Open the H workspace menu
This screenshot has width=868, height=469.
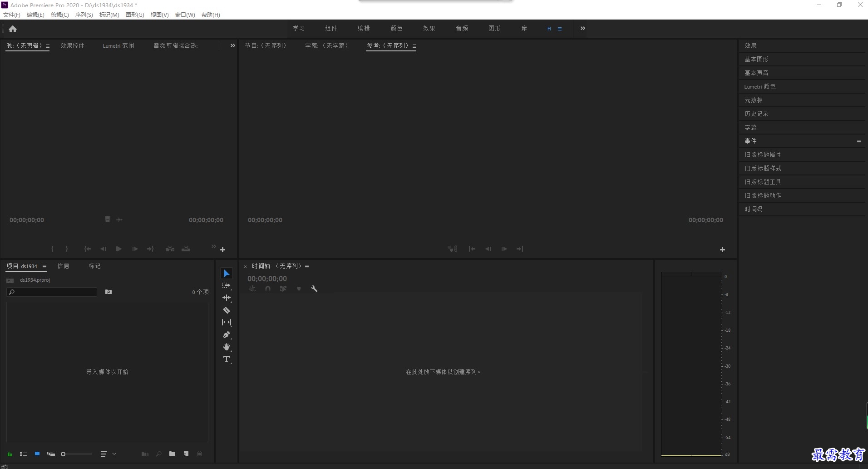tap(560, 29)
